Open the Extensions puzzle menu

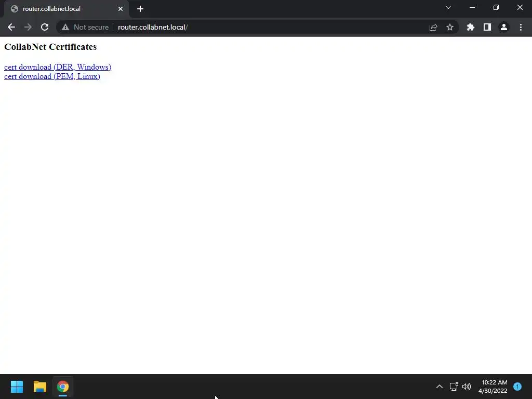(x=471, y=27)
